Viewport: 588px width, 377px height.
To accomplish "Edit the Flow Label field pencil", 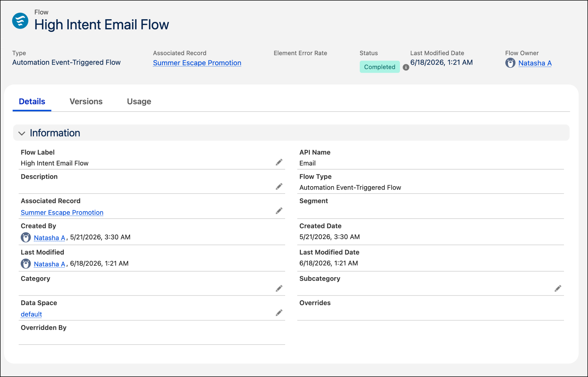I will 279,162.
